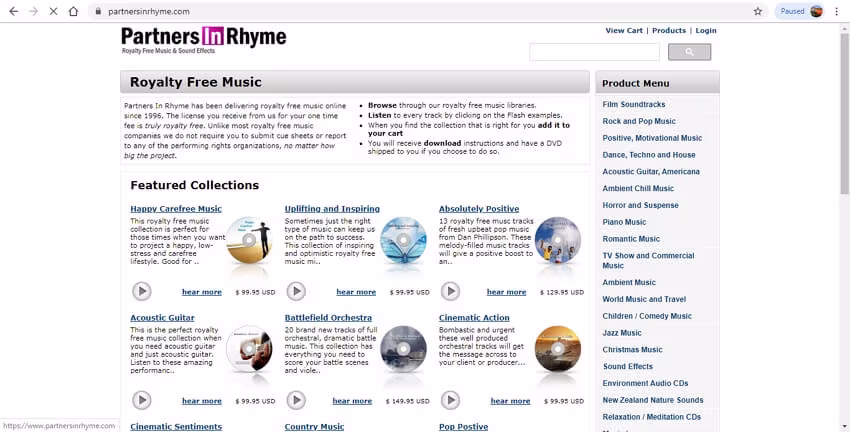
Task: Open Environment Audio CDs category
Action: [x=645, y=383]
